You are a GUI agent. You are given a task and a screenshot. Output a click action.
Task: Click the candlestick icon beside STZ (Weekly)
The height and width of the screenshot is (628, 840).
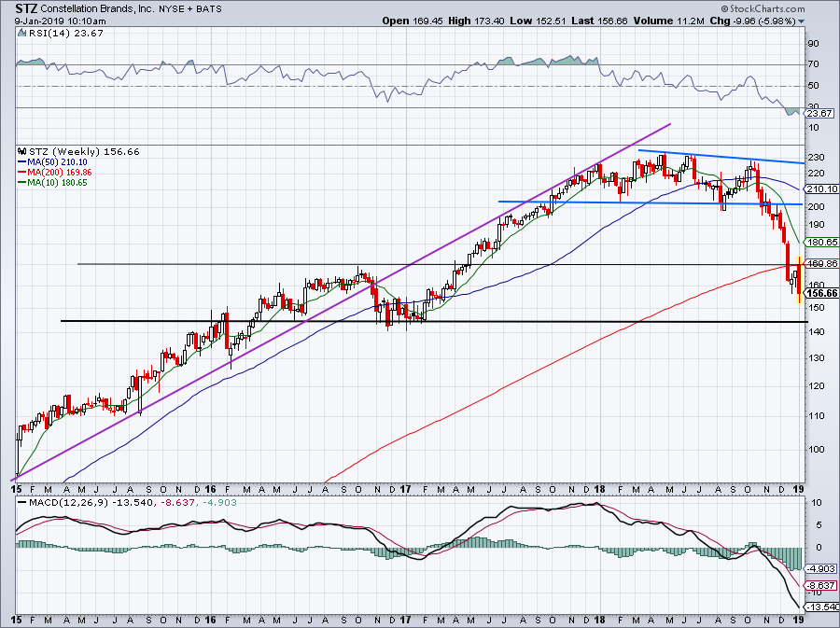[x=22, y=151]
